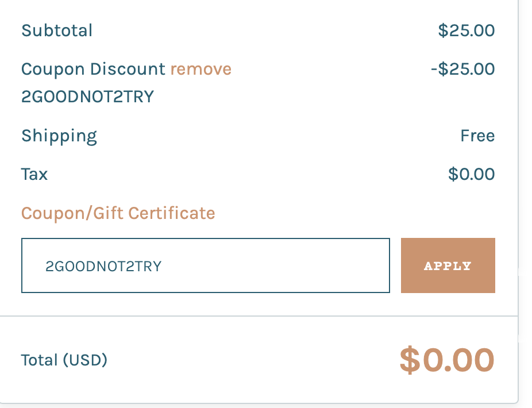Click the Coupon Discount label
The height and width of the screenshot is (408, 532).
click(x=93, y=70)
